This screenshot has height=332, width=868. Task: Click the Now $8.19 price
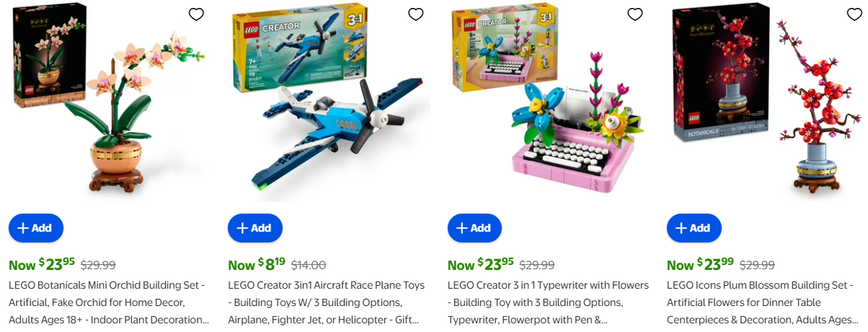257,264
